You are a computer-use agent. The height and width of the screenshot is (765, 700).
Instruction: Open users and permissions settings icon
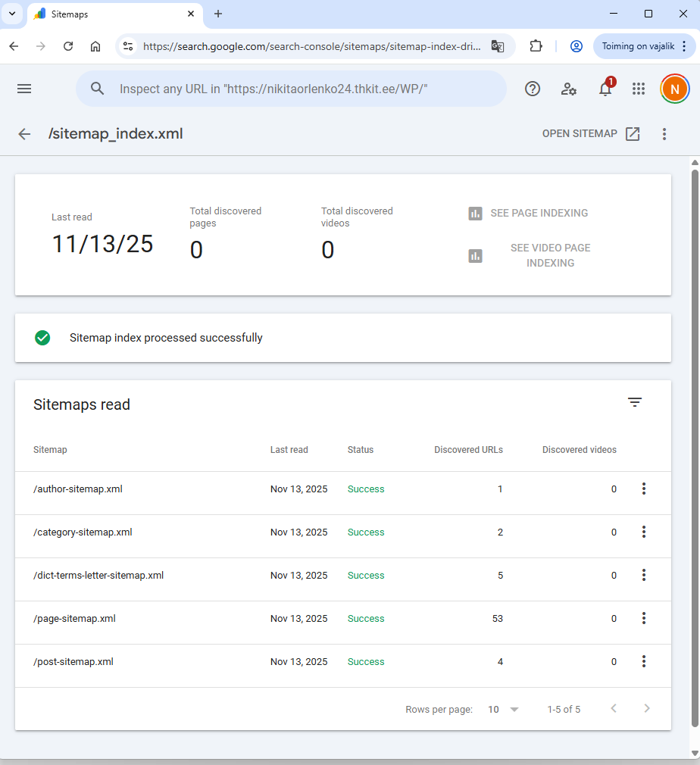[569, 89]
